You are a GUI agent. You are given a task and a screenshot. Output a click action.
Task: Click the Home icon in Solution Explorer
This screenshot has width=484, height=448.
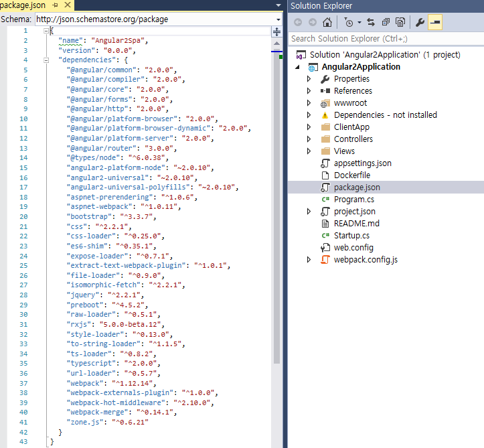(327, 22)
